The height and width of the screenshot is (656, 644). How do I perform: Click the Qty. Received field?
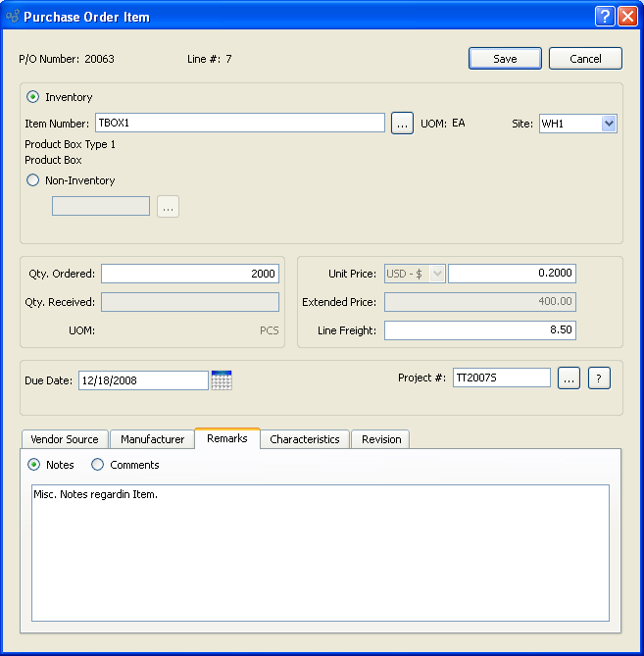[x=190, y=302]
